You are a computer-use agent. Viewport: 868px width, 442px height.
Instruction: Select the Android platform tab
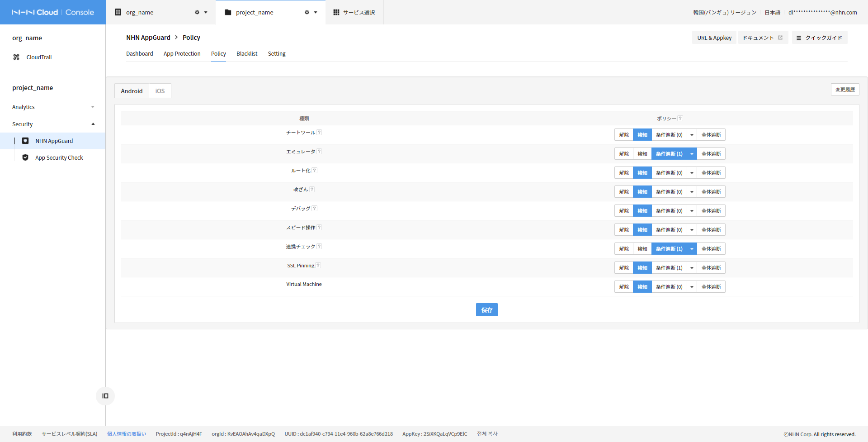pos(132,91)
